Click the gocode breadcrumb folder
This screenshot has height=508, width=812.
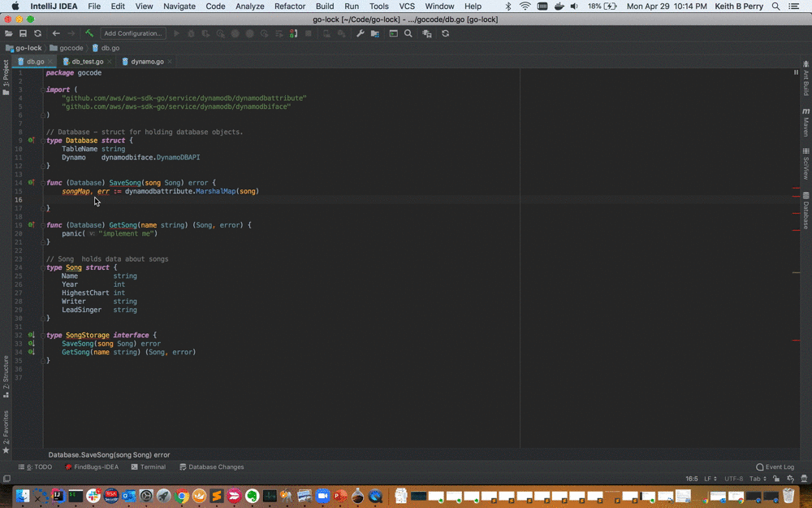click(71, 48)
